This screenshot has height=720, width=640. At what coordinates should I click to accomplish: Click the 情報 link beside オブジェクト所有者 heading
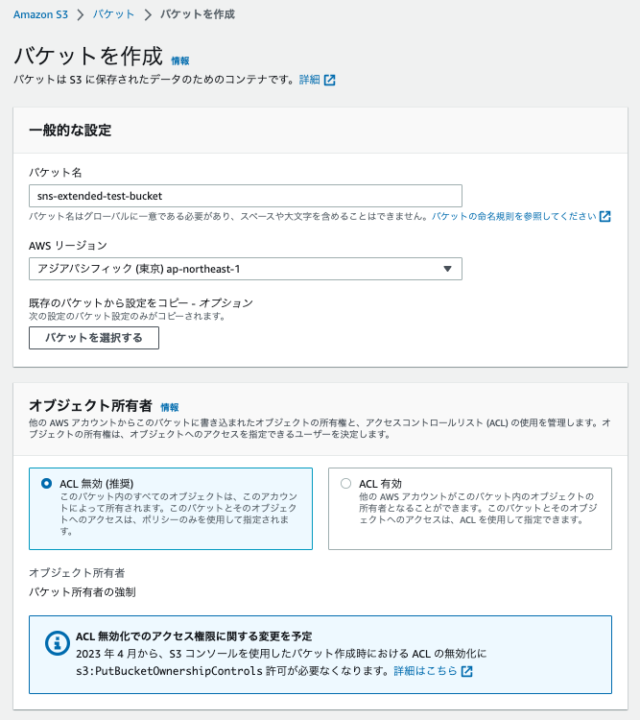169,407
